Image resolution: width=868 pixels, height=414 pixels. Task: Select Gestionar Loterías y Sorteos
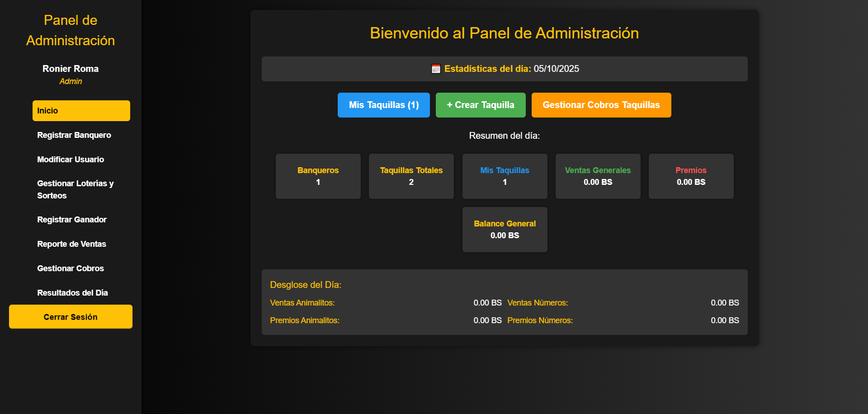point(75,189)
